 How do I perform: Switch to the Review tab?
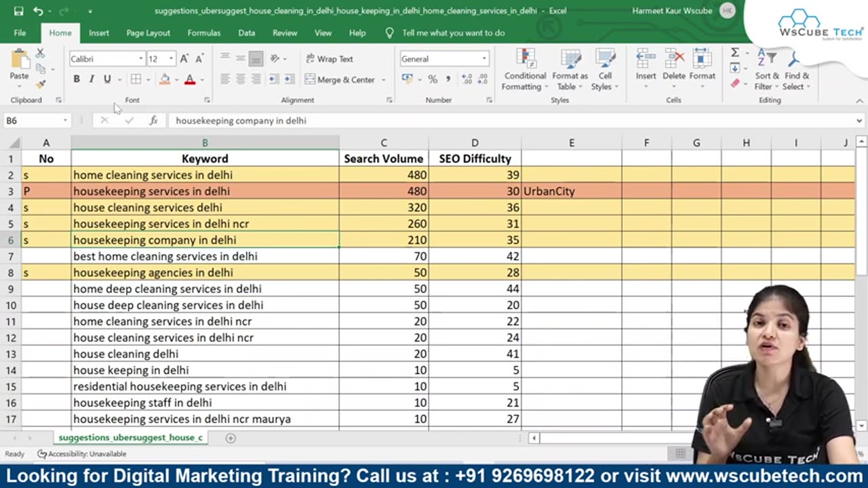(285, 33)
